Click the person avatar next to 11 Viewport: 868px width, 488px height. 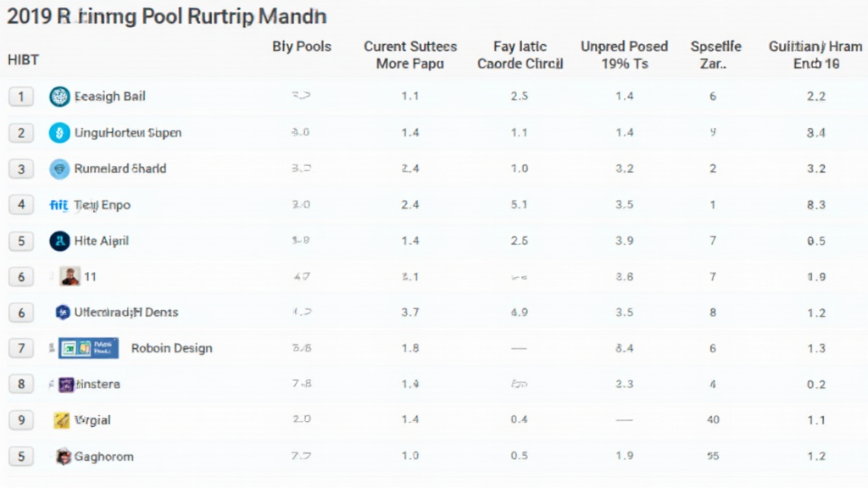click(x=70, y=276)
